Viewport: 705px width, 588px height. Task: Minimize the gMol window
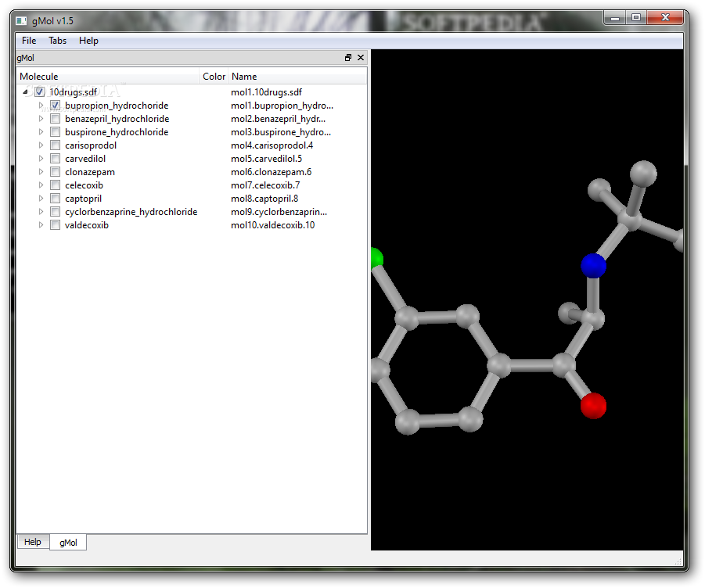tap(615, 18)
